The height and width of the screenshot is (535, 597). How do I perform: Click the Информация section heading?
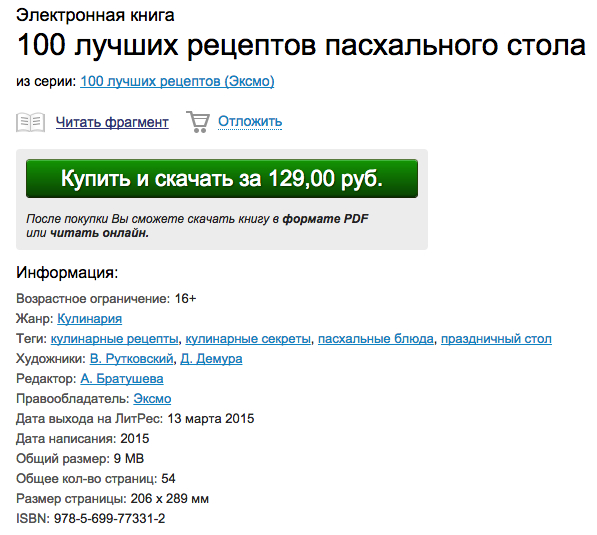(67, 273)
